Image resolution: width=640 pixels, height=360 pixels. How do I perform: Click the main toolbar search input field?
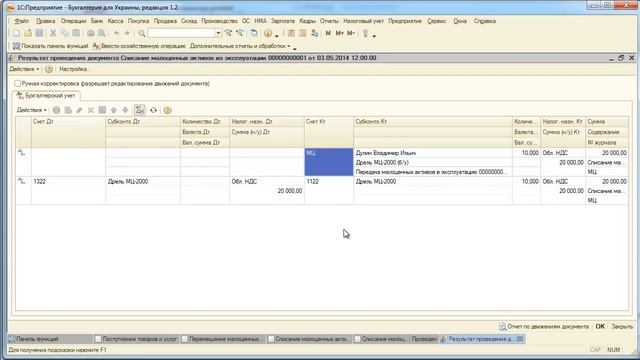(x=181, y=33)
